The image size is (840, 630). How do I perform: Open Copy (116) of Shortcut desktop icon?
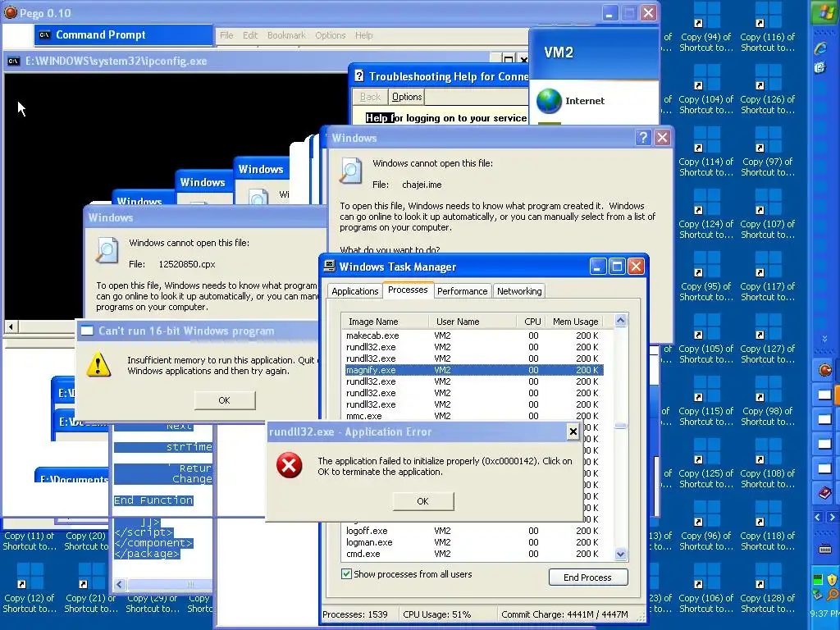768,28
